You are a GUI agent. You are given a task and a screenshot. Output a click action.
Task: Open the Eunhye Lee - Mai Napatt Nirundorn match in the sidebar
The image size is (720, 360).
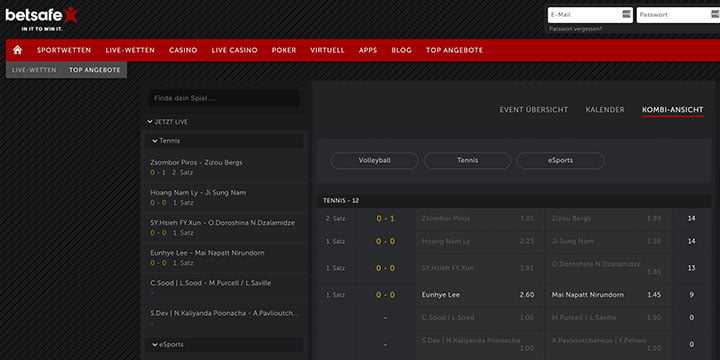pyautogui.click(x=224, y=258)
